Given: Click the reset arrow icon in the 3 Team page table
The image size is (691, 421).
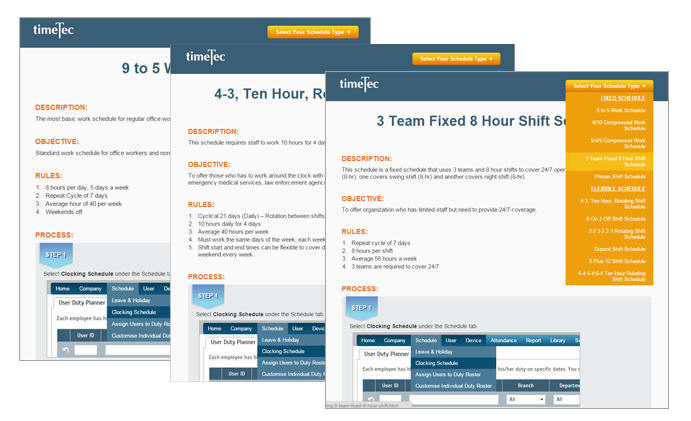Looking at the screenshot, I should [372, 399].
